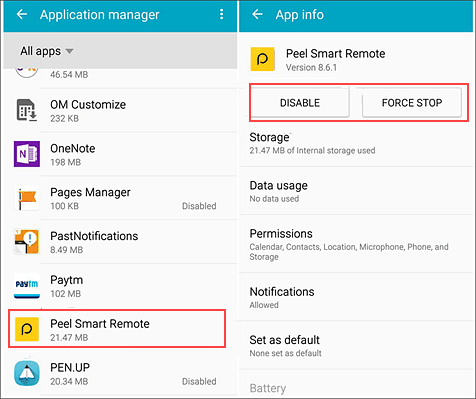
Task: Open Peel Smart Remote in the app list
Action: tap(117, 329)
